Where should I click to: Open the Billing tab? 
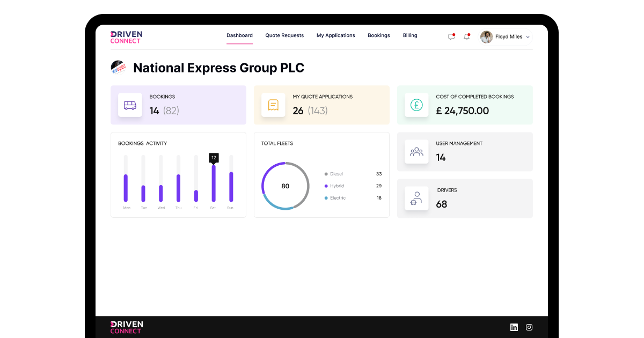click(410, 35)
